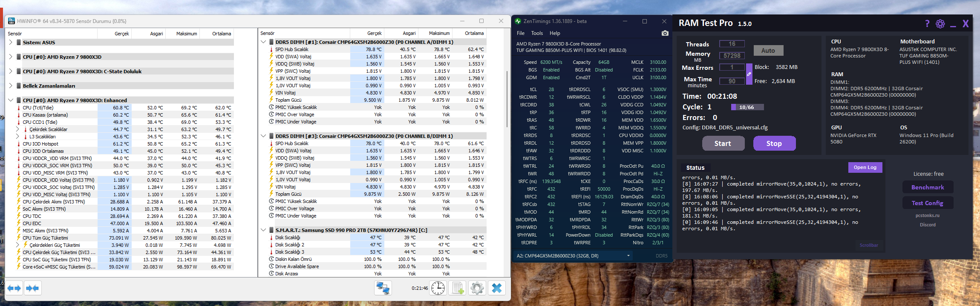Expand CPU [#0]: AMD Ryzen 7 9800X3D group

tap(11, 57)
